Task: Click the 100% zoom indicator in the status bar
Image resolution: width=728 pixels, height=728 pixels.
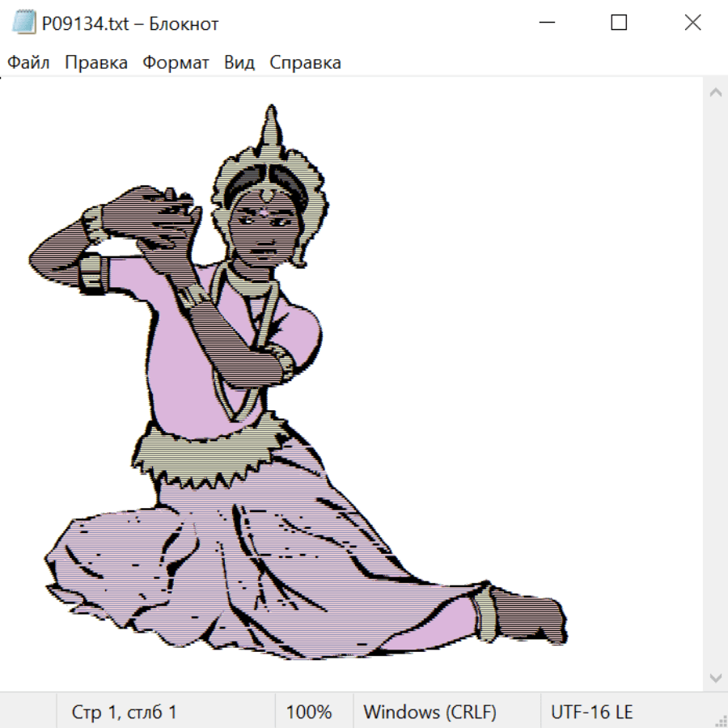Action: pos(309,713)
